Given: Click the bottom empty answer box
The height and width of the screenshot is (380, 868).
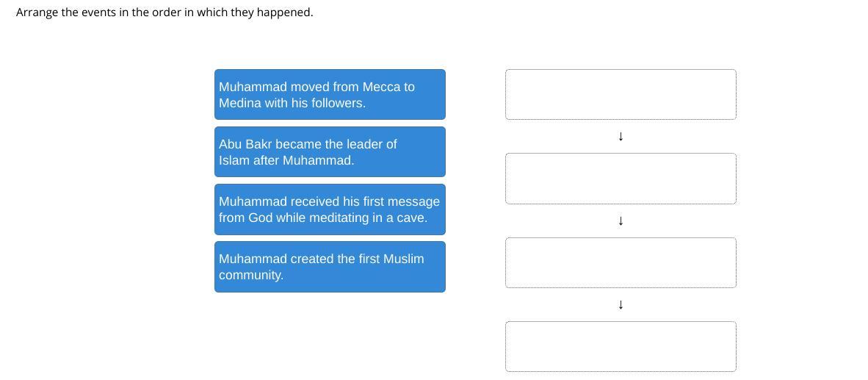Looking at the screenshot, I should click(x=621, y=346).
